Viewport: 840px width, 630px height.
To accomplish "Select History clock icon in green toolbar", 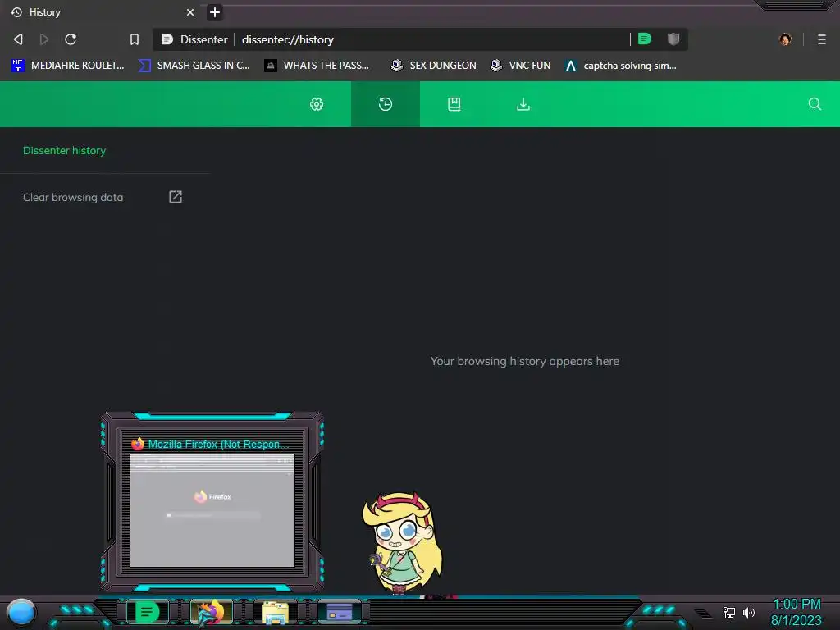I will 386,104.
